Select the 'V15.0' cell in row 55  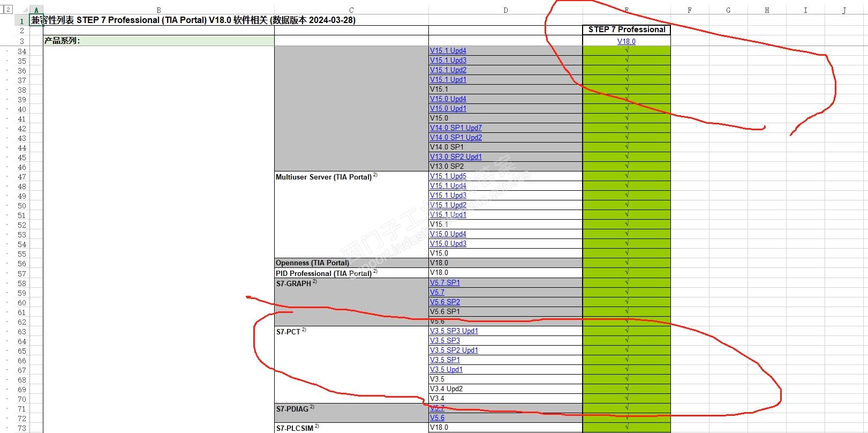tap(505, 253)
